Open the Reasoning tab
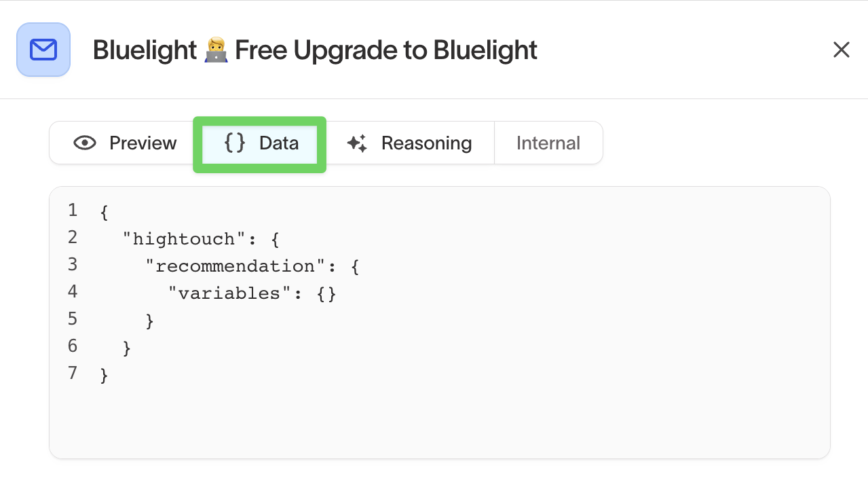 409,143
